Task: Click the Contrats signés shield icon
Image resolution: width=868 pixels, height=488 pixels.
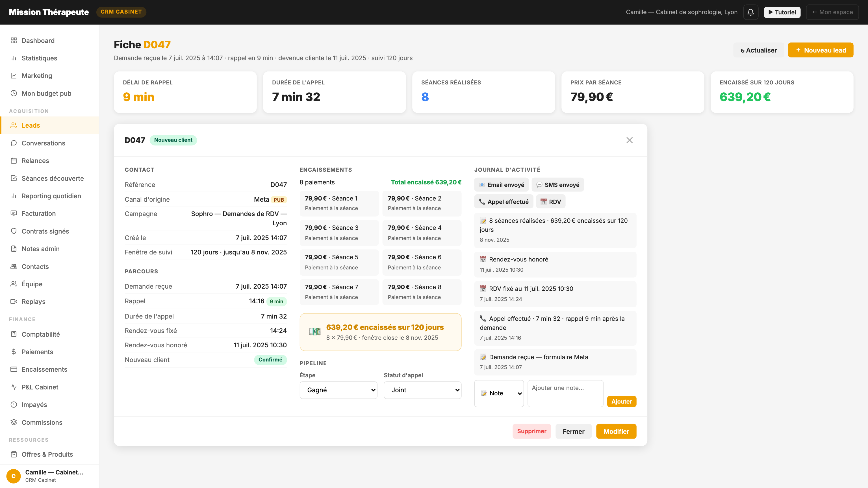Action: tap(14, 231)
